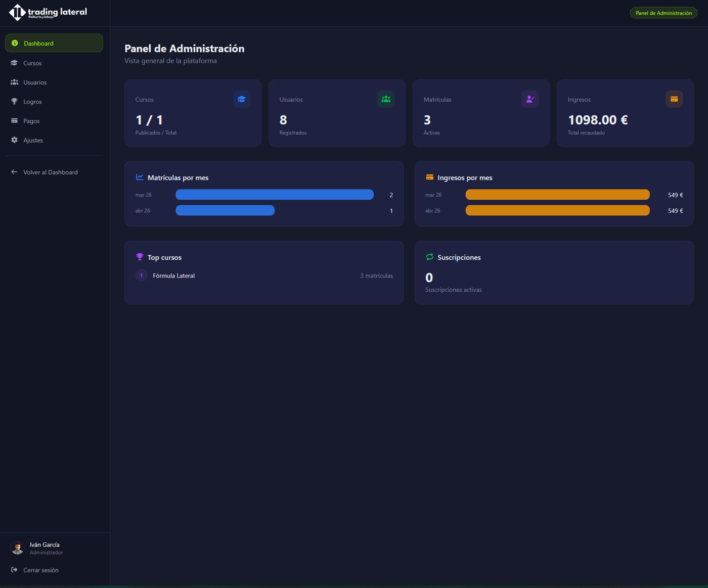Click the Ingresos por mes heading
Image resolution: width=708 pixels, height=588 pixels.
pyautogui.click(x=465, y=177)
